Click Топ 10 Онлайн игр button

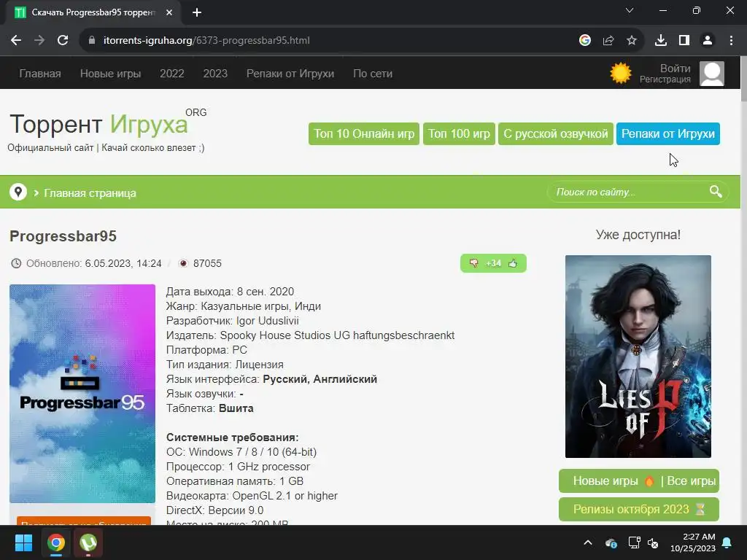(364, 134)
